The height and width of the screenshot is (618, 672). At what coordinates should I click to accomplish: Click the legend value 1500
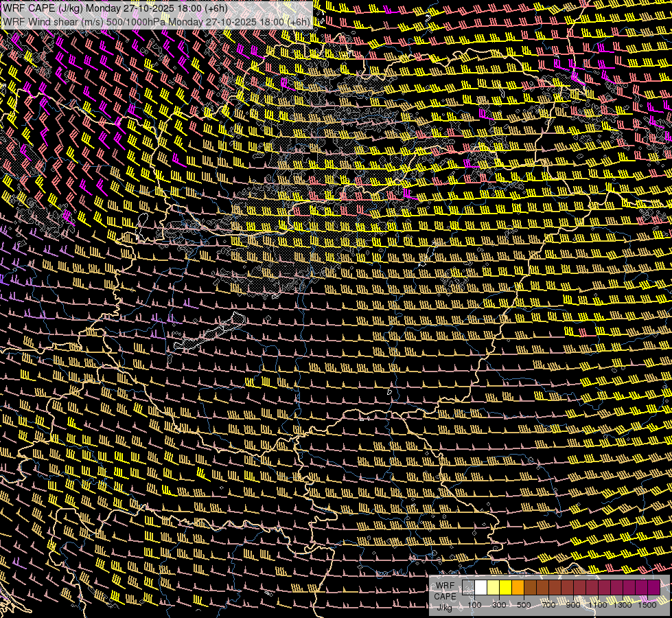[647, 605]
